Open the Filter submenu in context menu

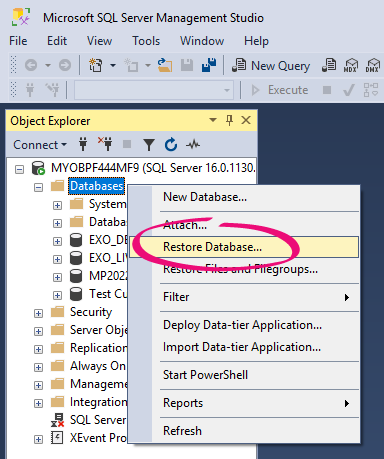coord(244,297)
